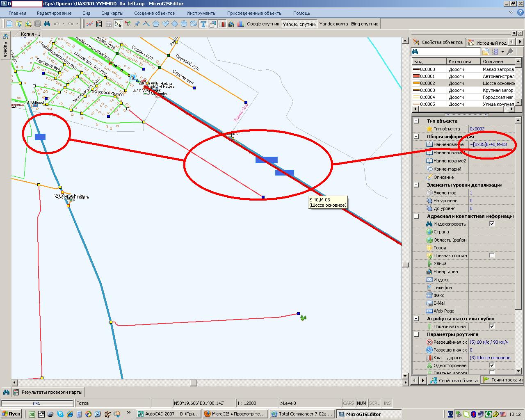Select the pentagon polygon drawing tool
The image size is (525, 420).
coord(156,24)
